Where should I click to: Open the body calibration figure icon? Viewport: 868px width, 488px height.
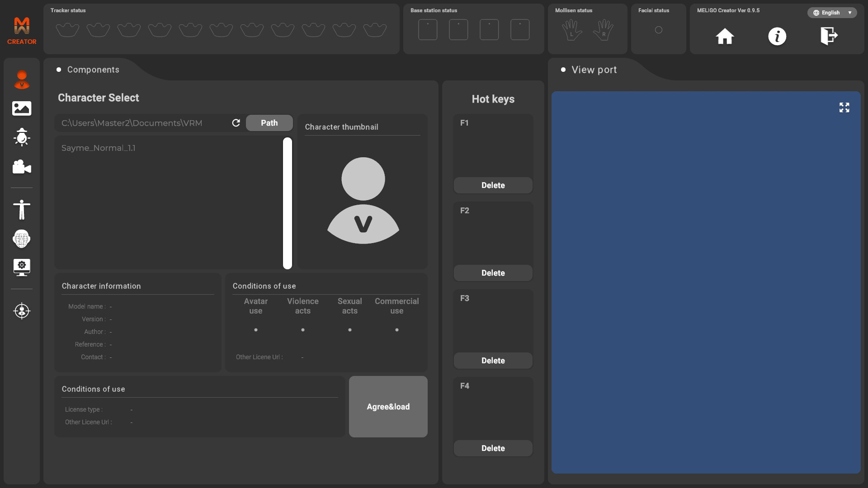click(22, 210)
